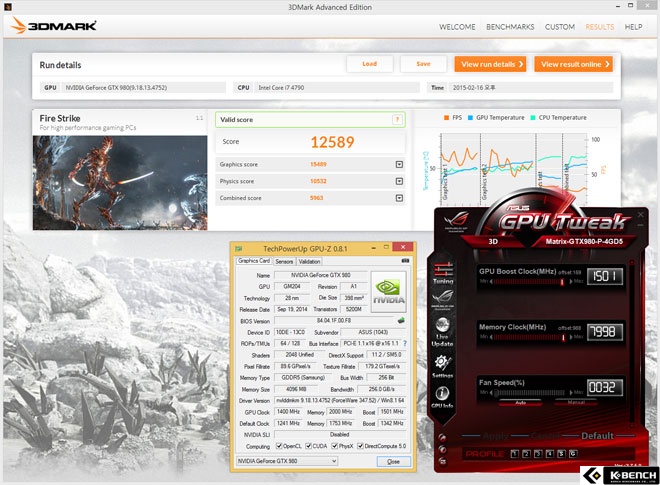Click View result online button
The image size is (660, 485).
pos(573,64)
